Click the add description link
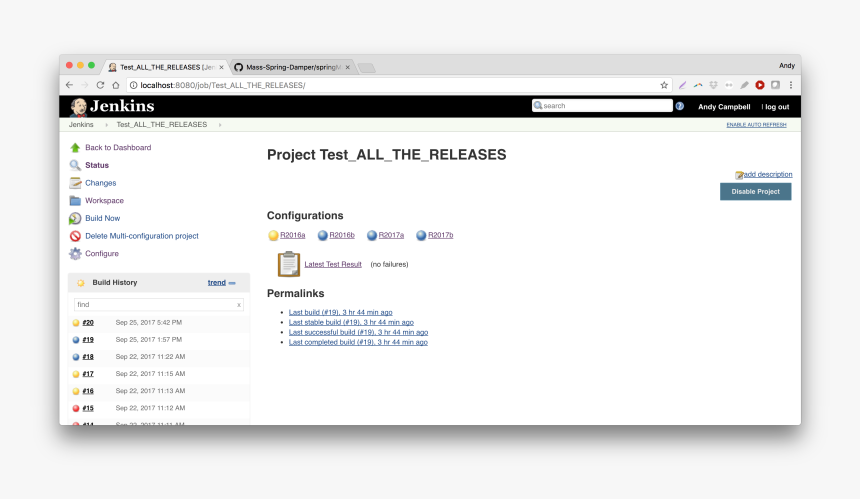Image resolution: width=860 pixels, height=499 pixels. click(x=768, y=174)
